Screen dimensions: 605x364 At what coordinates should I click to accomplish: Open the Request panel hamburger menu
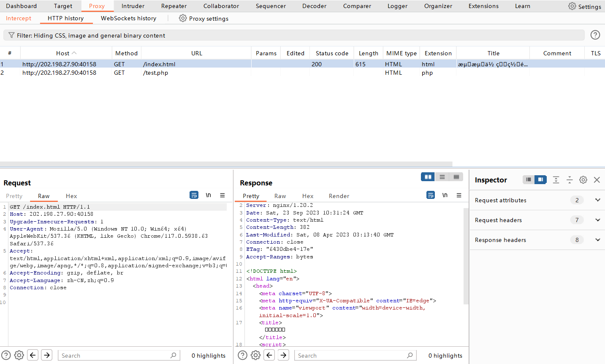click(x=222, y=195)
